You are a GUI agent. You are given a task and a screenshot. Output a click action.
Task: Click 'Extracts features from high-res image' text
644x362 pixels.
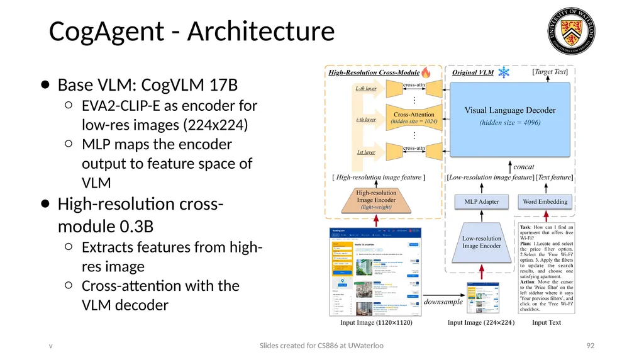172,257
